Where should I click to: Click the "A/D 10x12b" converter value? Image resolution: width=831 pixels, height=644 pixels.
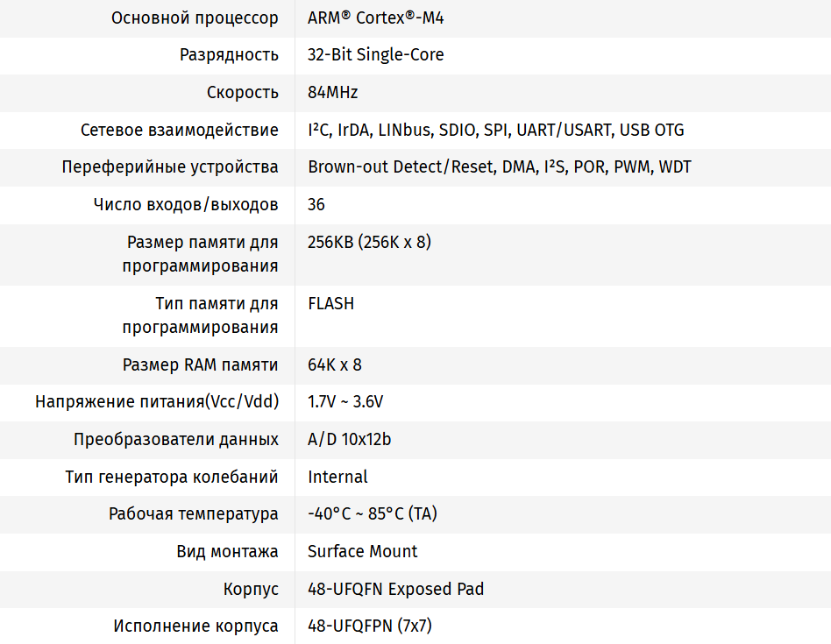[349, 439]
